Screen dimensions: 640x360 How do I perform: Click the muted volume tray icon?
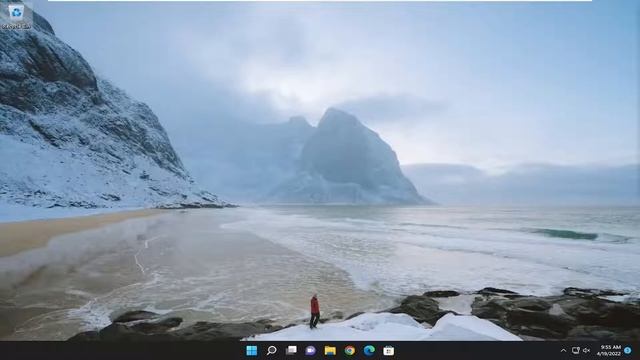coord(587,351)
